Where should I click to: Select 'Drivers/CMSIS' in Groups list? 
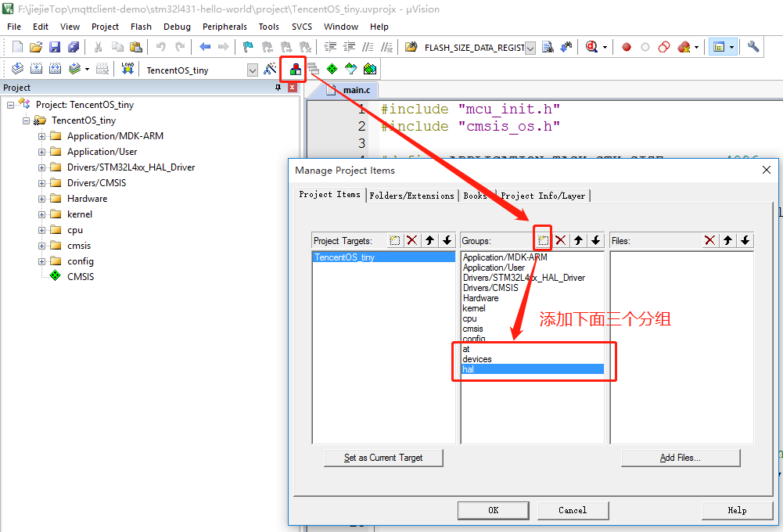[x=533, y=288]
